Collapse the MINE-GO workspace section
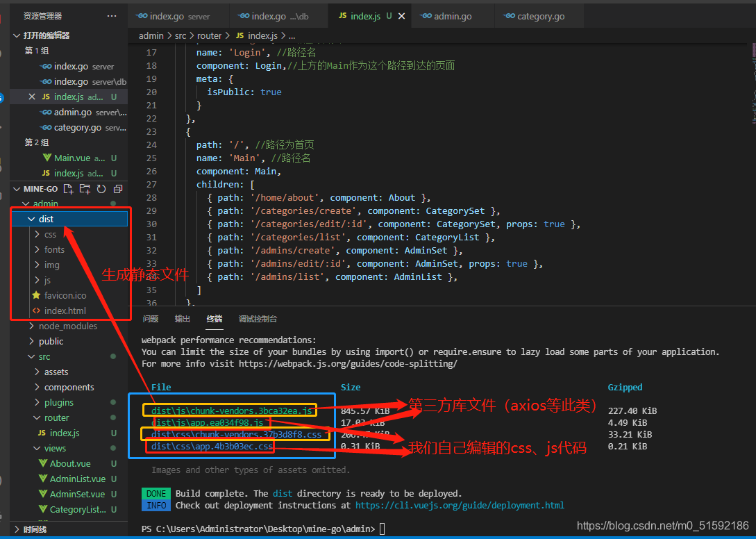 pos(17,189)
